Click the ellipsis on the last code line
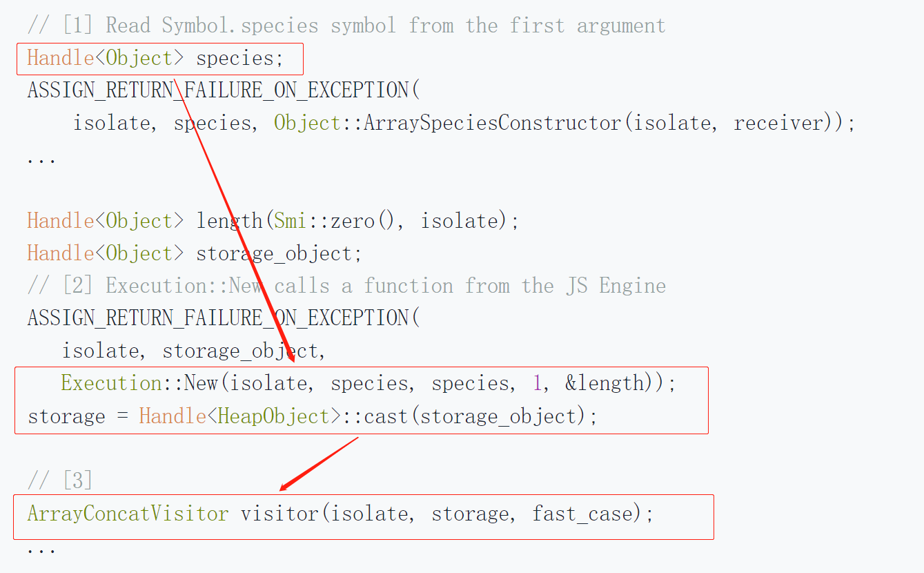 [x=41, y=550]
